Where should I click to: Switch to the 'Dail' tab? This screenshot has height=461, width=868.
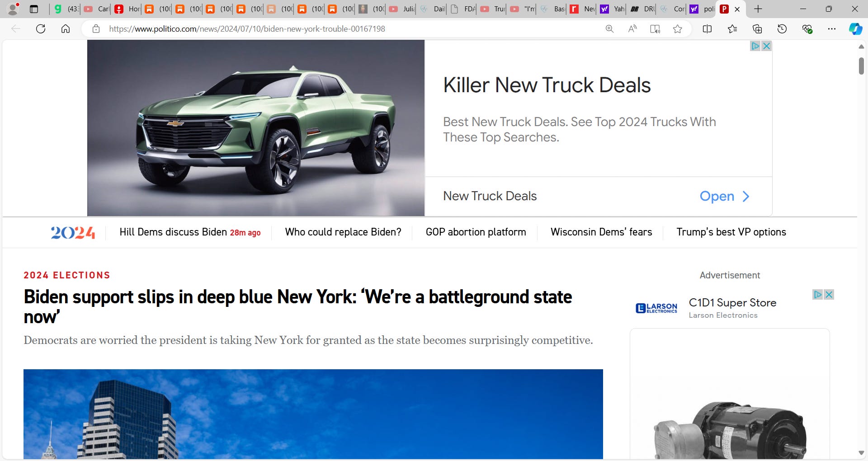(x=432, y=9)
